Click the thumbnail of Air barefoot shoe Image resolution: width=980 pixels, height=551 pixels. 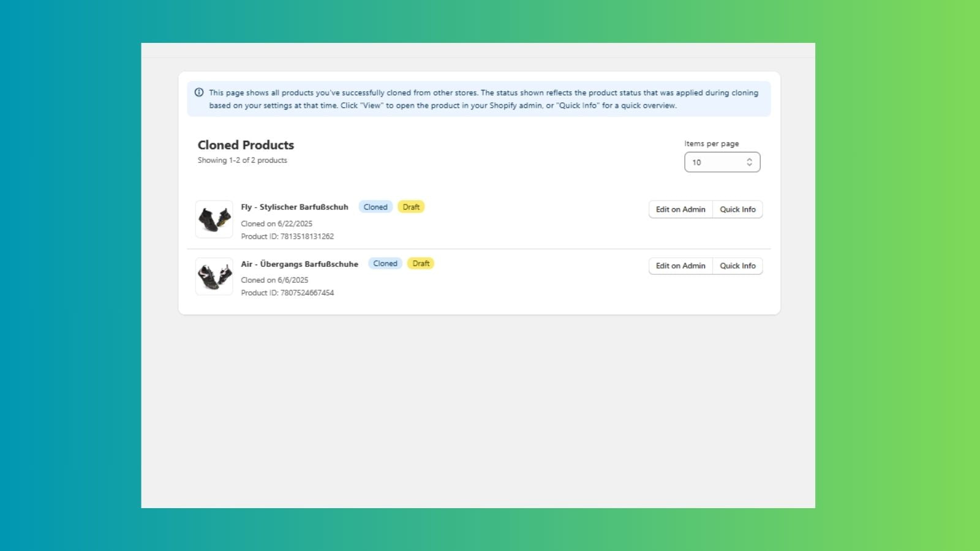pyautogui.click(x=214, y=276)
